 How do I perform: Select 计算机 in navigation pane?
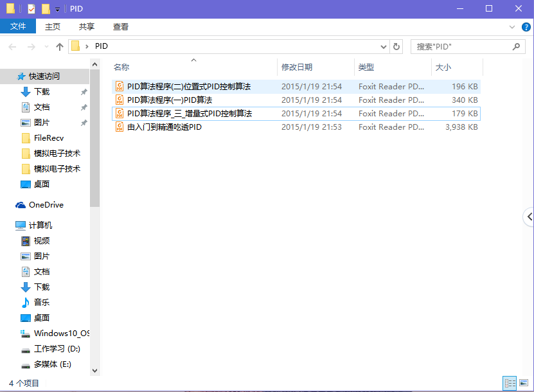(x=40, y=225)
